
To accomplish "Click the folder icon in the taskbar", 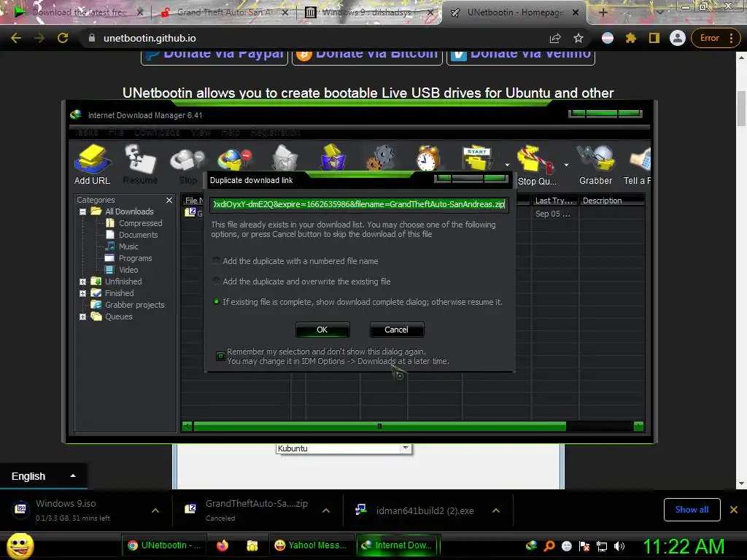I will (252, 545).
